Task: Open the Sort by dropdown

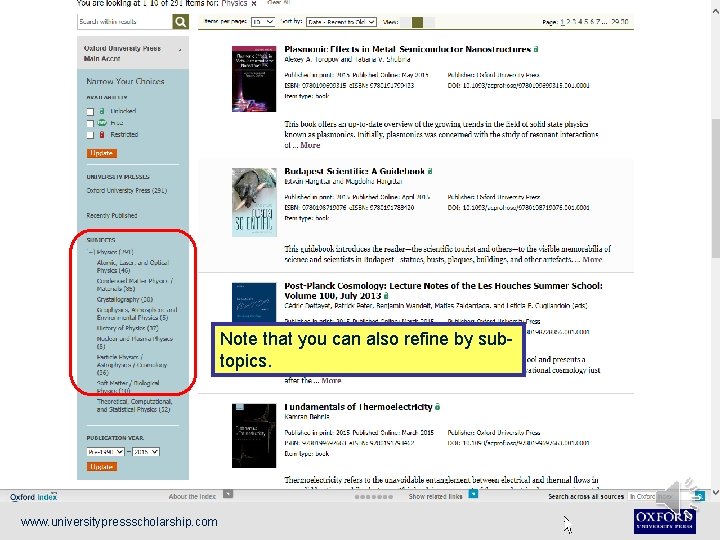Action: click(x=341, y=22)
